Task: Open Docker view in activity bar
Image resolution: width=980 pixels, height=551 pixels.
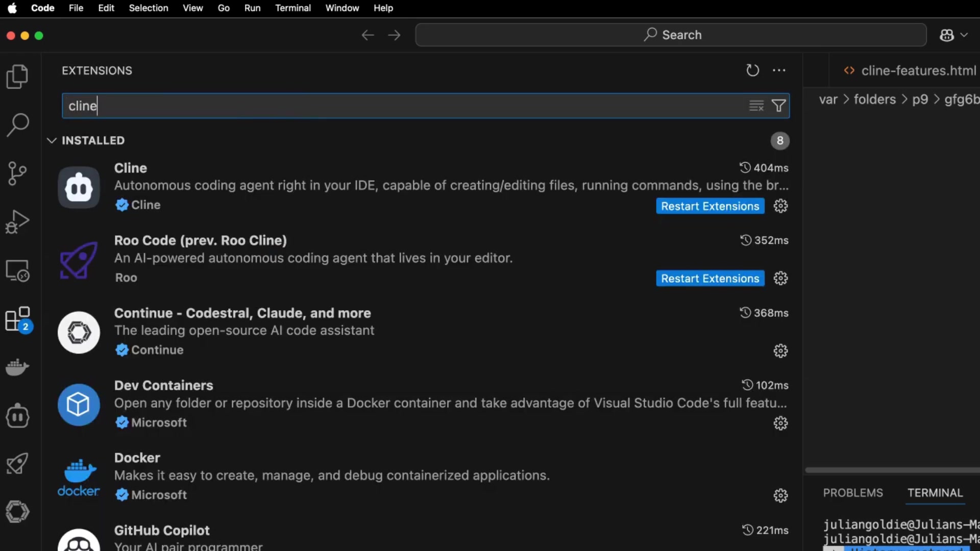Action: click(18, 367)
